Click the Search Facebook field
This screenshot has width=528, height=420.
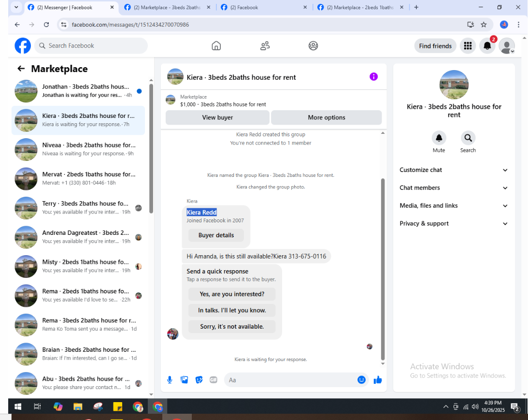pyautogui.click(x=91, y=46)
